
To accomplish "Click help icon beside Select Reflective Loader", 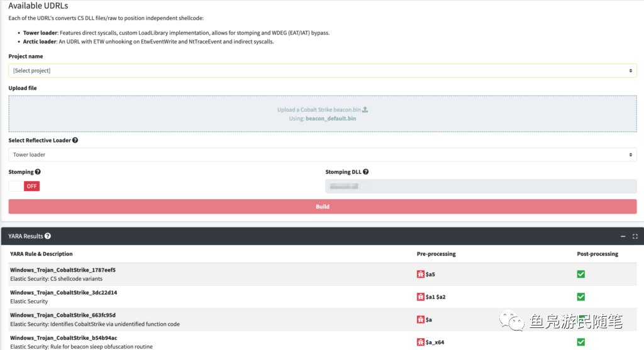I will click(75, 140).
